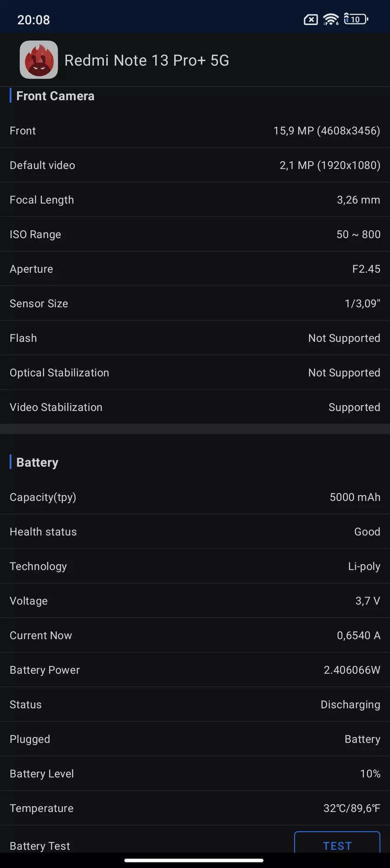
Task: Tap the AnTuTu app logo icon
Action: tap(39, 60)
